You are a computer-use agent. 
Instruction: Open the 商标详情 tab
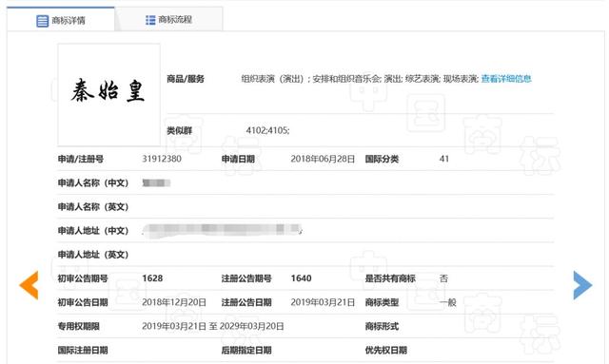tap(61, 19)
